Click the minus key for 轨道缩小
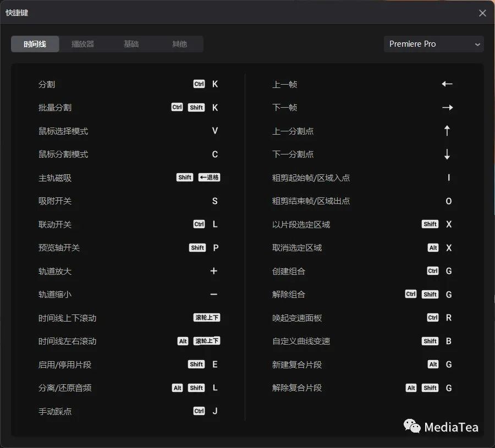Image resolution: width=495 pixels, height=448 pixels. 214,295
